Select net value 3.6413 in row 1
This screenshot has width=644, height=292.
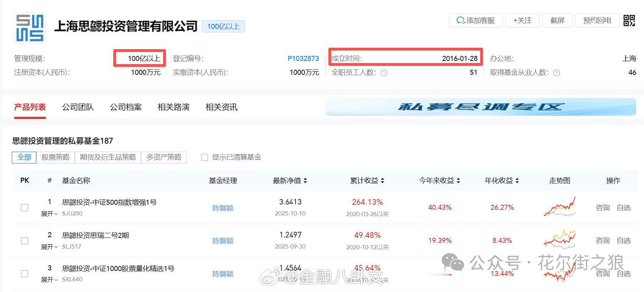(x=290, y=202)
